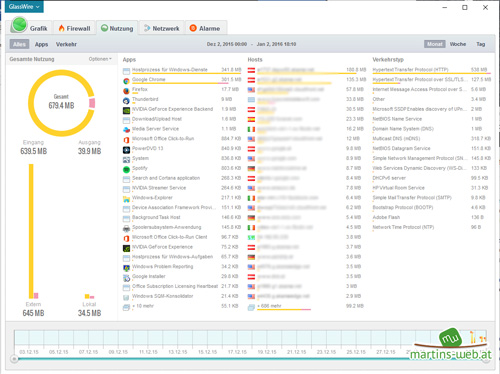
Task: Click the PowerDVD 13 icon
Action: coord(126,150)
